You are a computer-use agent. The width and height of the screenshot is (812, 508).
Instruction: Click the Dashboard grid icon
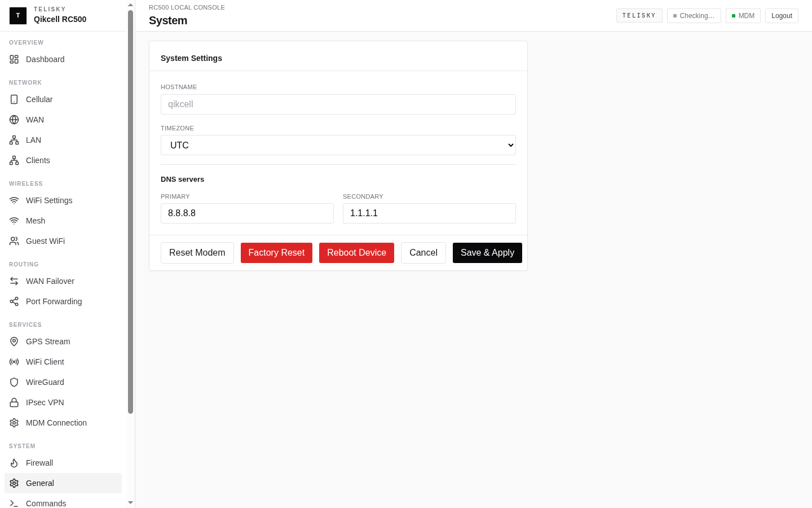(x=14, y=59)
